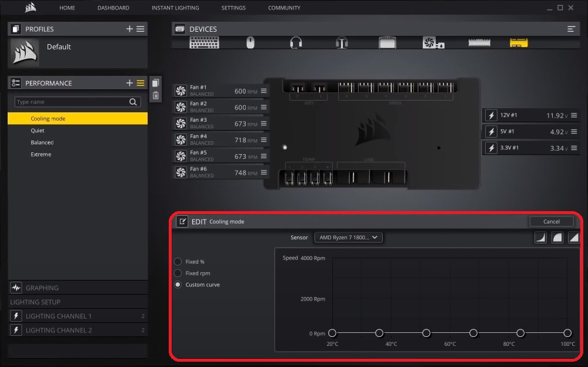588x367 pixels.
Task: Cancel editing the Cooling mode
Action: [551, 221]
